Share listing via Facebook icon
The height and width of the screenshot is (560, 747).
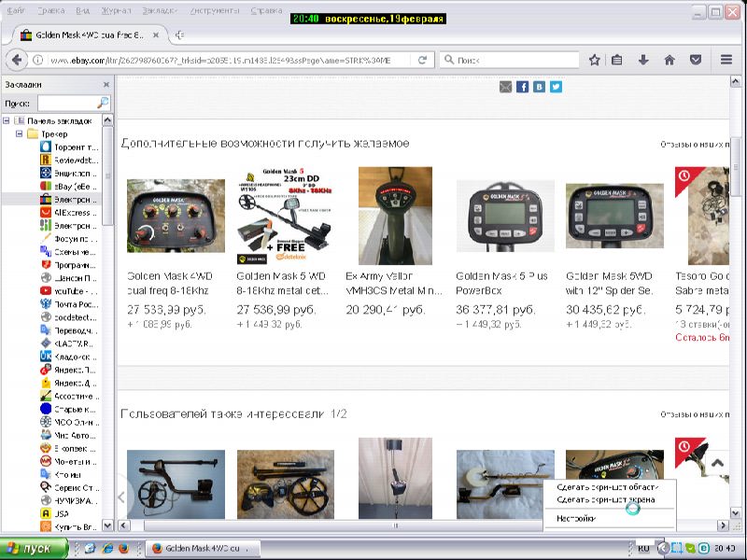[x=523, y=87]
